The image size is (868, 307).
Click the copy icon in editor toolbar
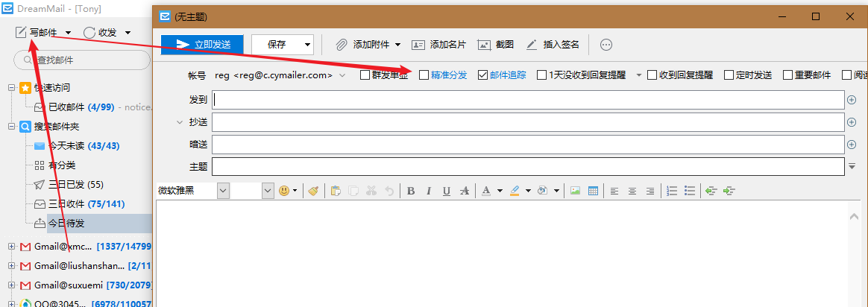[353, 191]
